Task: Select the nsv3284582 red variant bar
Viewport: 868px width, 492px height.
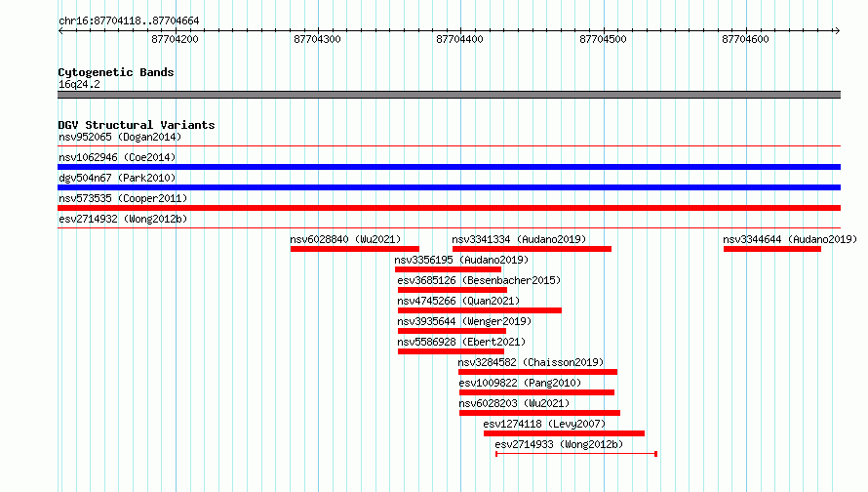Action: [537, 372]
